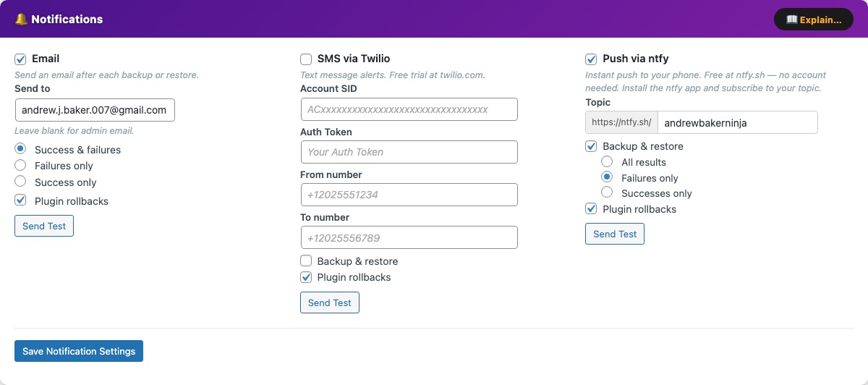
Task: Toggle Plugin rollbacks under Email
Action: (20, 200)
